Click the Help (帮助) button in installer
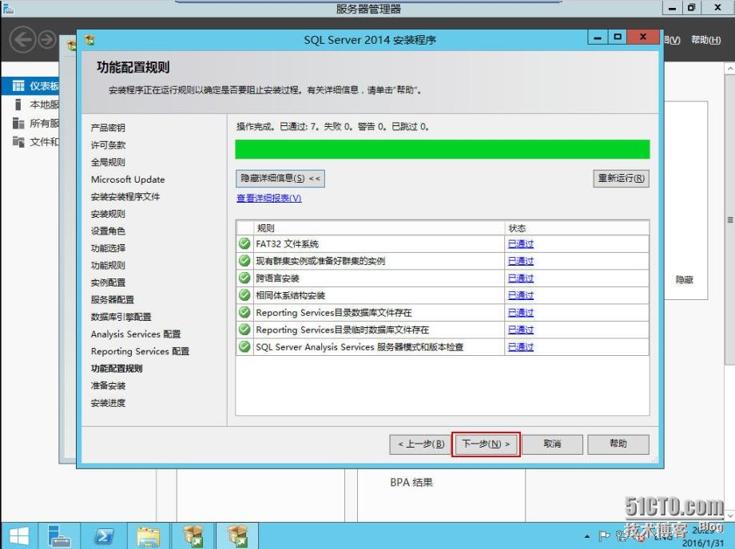Image resolution: width=735 pixels, height=549 pixels. click(x=618, y=444)
